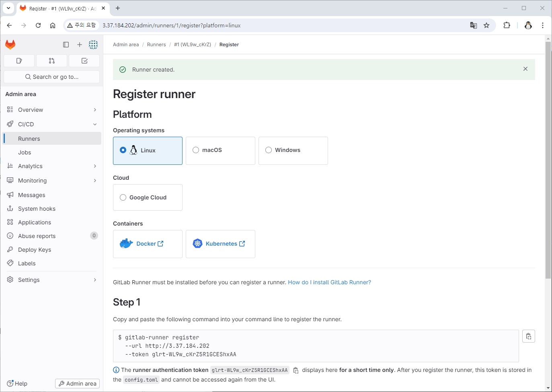The height and width of the screenshot is (392, 552).
Task: Click the Search or go to field
Action: (x=51, y=77)
